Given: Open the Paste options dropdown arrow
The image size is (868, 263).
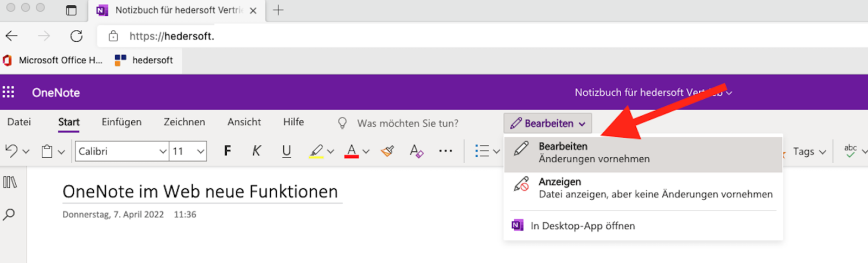Looking at the screenshot, I should tap(61, 152).
